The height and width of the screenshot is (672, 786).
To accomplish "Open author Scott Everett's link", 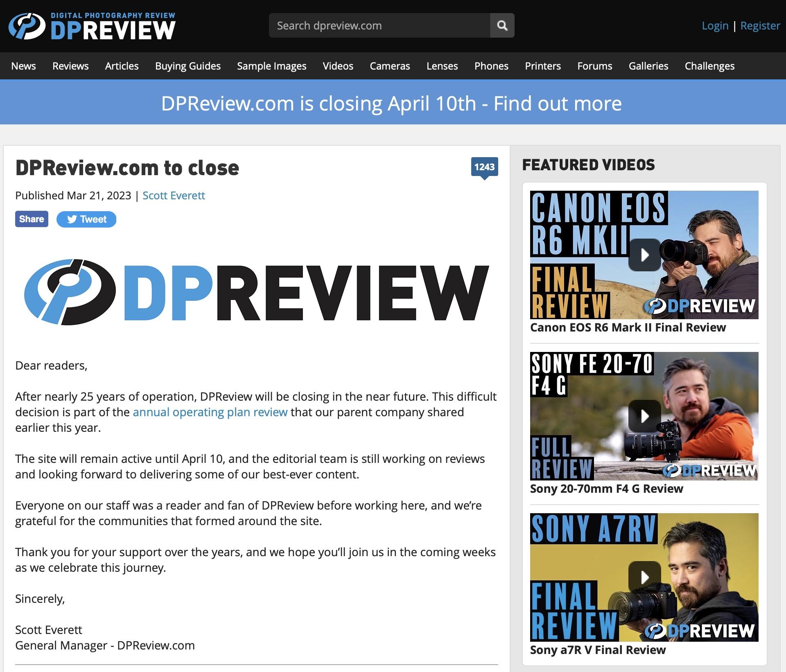I will pos(174,196).
